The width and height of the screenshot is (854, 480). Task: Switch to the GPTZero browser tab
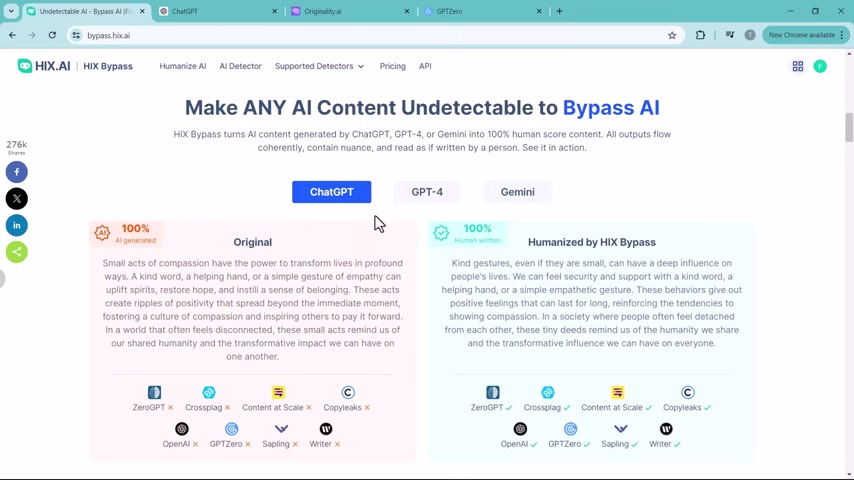[483, 11]
